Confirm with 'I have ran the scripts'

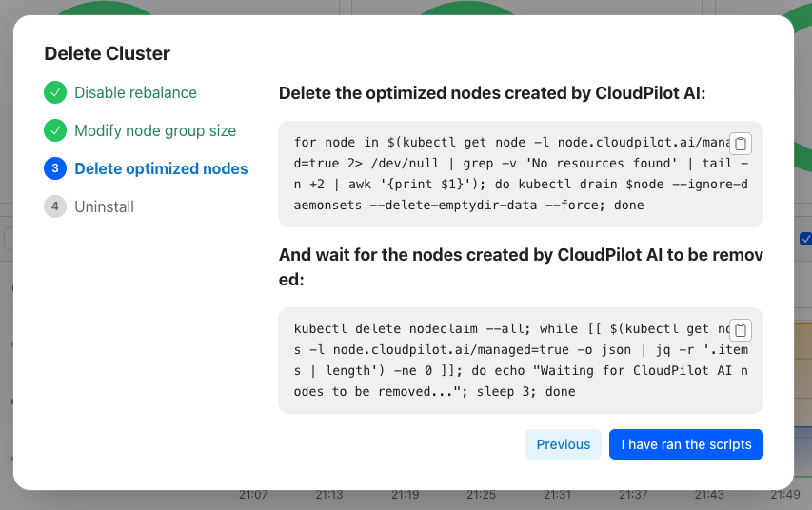[685, 444]
